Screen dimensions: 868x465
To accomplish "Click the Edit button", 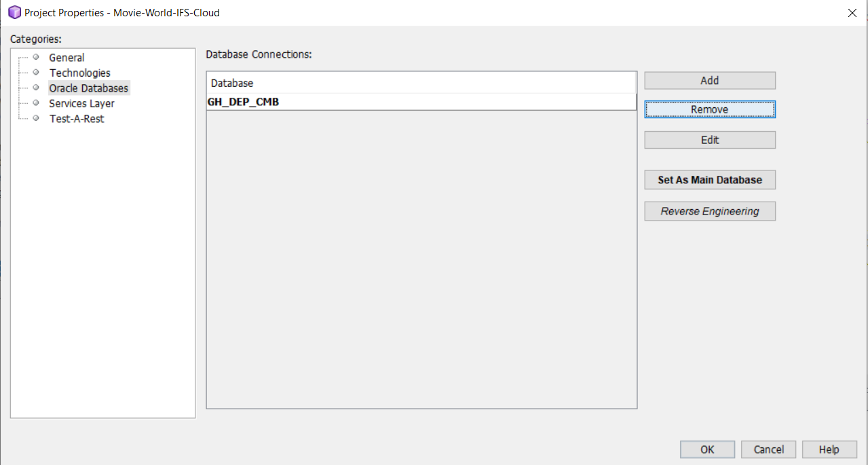I will pyautogui.click(x=709, y=140).
